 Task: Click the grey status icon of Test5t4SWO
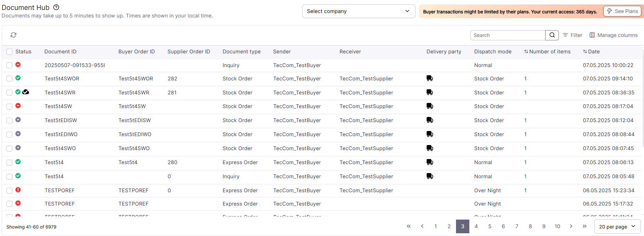click(x=18, y=148)
